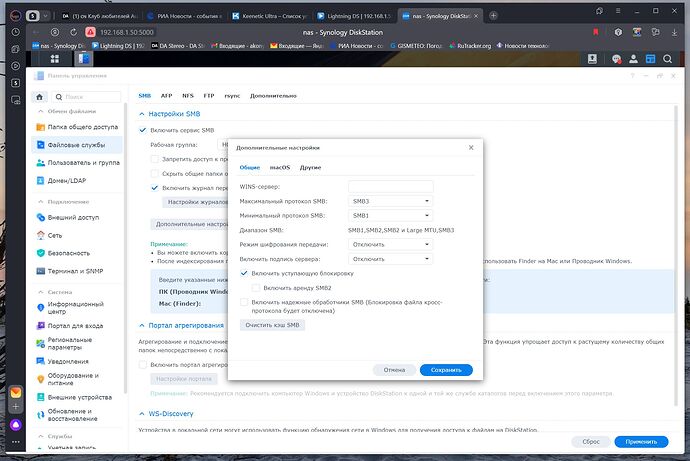Click the Control Panel icon in DSM taskbar

[x=84, y=59]
